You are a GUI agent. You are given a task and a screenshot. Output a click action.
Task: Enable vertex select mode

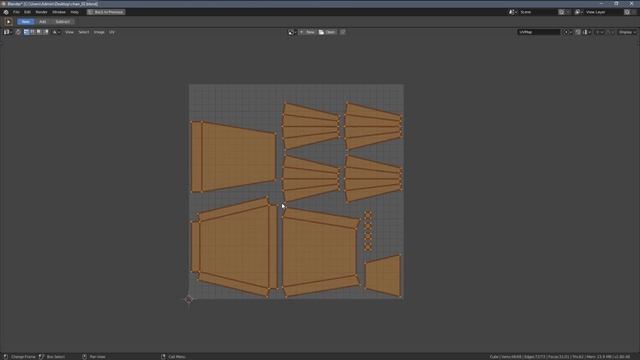(x=26, y=32)
